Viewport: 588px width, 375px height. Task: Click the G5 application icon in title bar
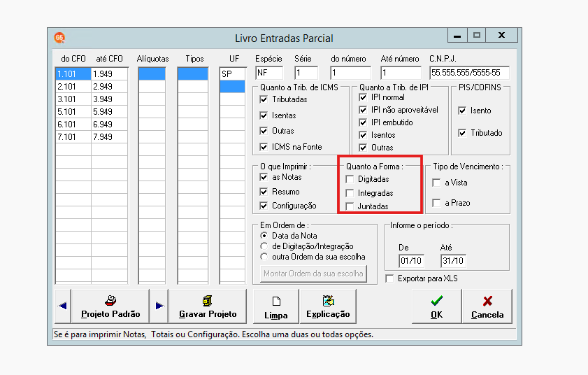pos(59,38)
